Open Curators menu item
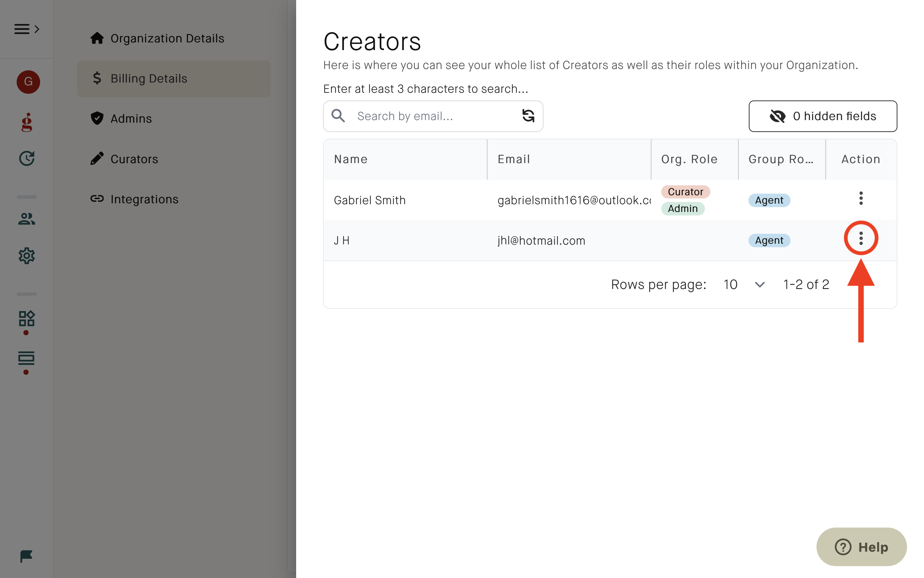The height and width of the screenshot is (578, 924). pos(174,159)
